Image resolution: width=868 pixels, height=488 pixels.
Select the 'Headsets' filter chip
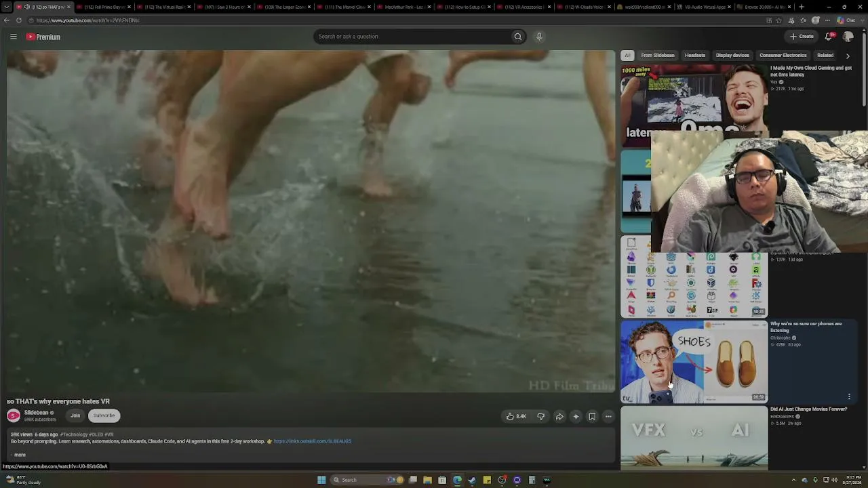pyautogui.click(x=695, y=56)
